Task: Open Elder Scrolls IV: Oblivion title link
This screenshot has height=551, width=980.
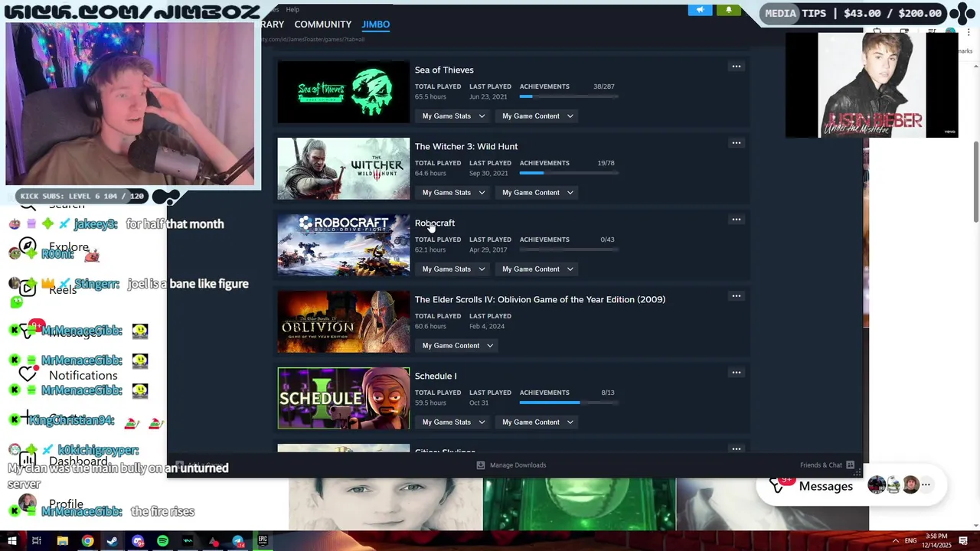Action: pos(540,299)
